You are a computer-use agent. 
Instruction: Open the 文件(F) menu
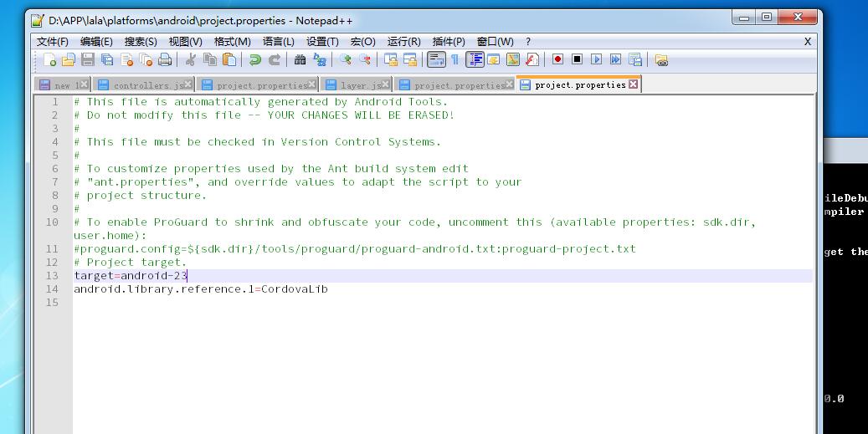(x=53, y=42)
